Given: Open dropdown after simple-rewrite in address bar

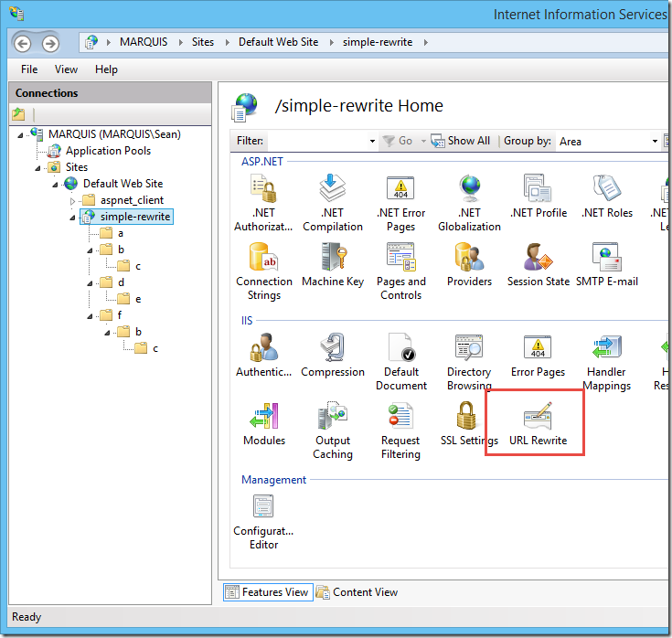Looking at the screenshot, I should click(425, 42).
